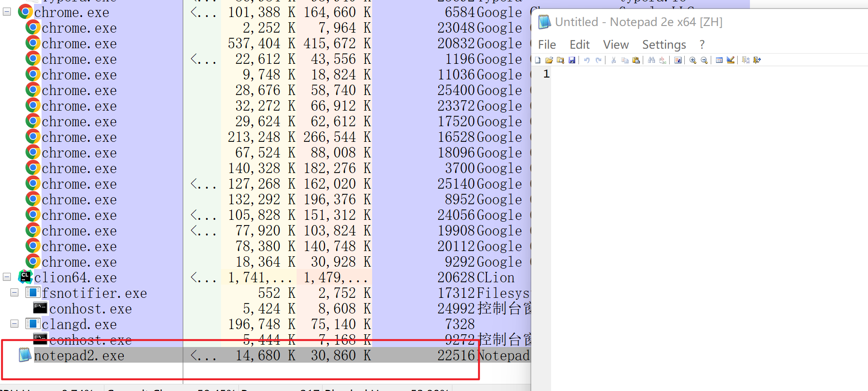Click PID 22516 in the notepad2.exe row
868x391 pixels.
click(x=457, y=356)
